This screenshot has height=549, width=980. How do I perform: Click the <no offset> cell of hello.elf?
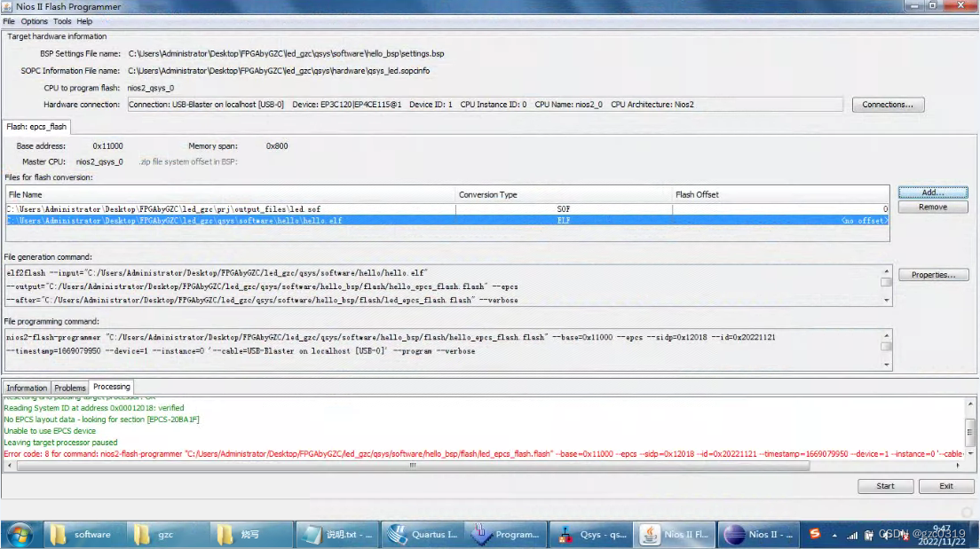coord(780,221)
